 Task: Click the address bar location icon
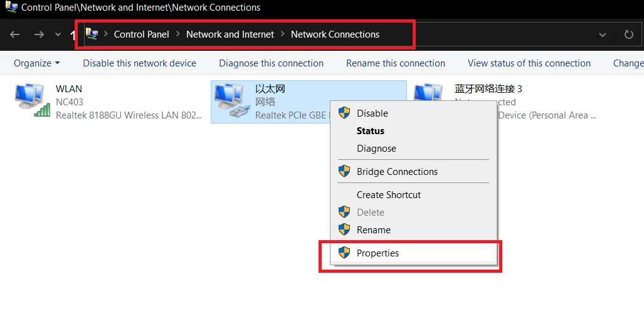(x=92, y=34)
